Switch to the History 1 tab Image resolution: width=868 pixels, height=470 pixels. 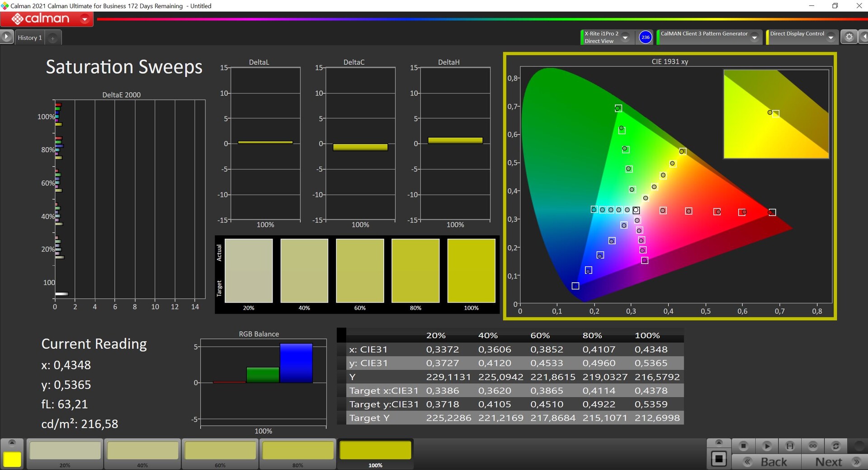(30, 38)
